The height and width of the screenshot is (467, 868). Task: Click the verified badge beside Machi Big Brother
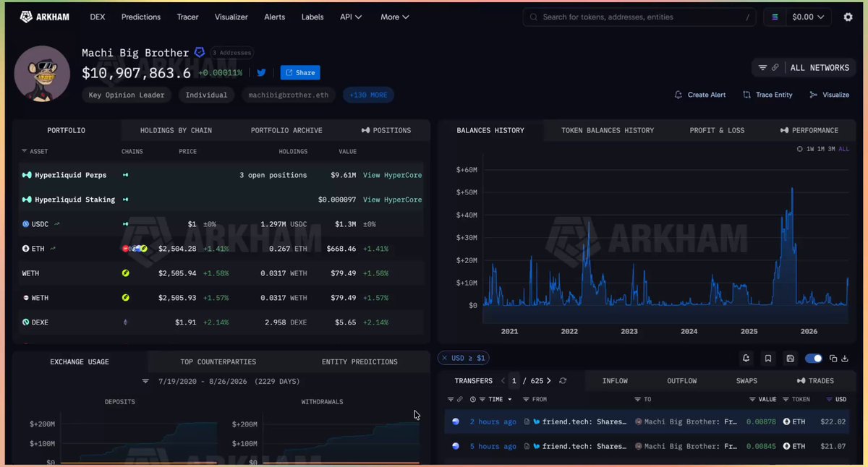[x=200, y=52]
